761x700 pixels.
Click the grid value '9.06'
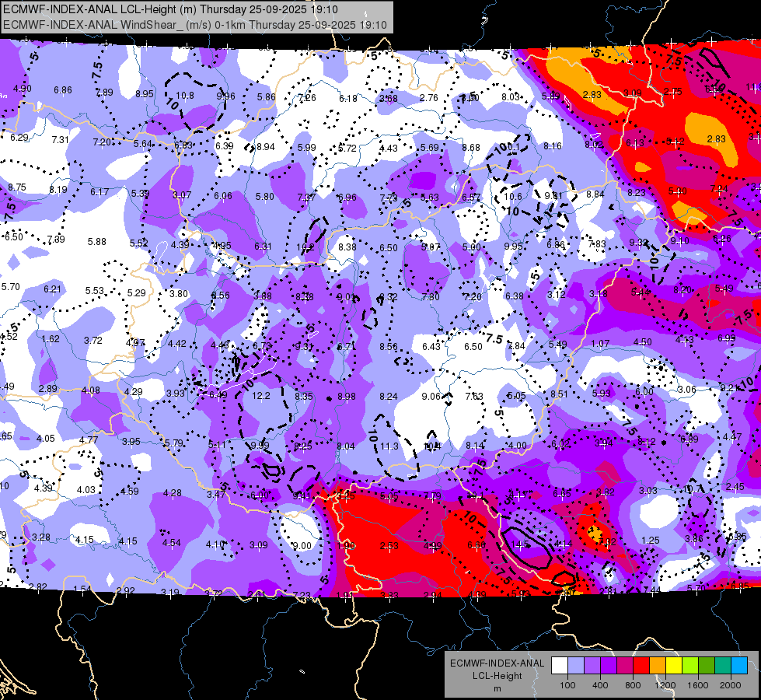point(431,397)
